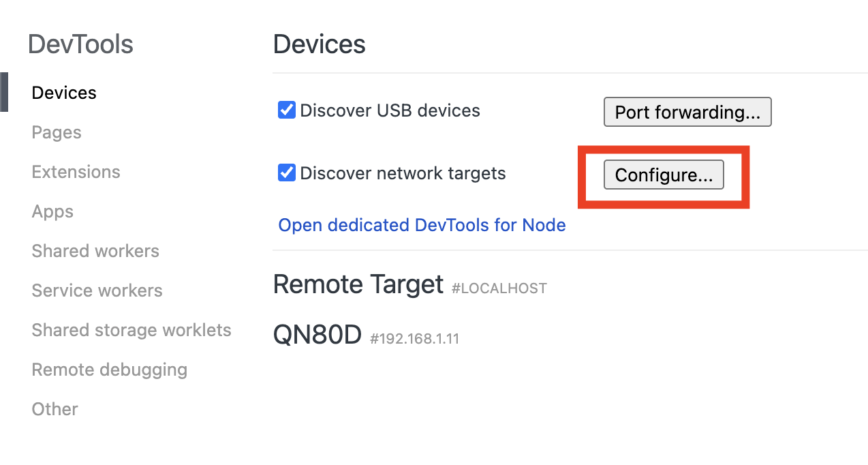Open the Service workers section
The width and height of the screenshot is (868, 465).
97,290
